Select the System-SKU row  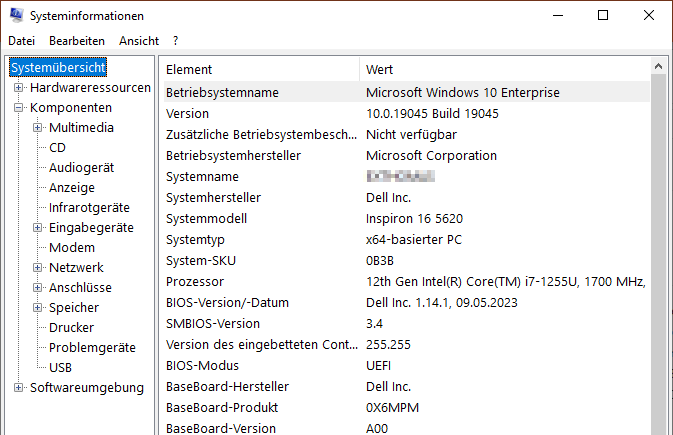406,261
